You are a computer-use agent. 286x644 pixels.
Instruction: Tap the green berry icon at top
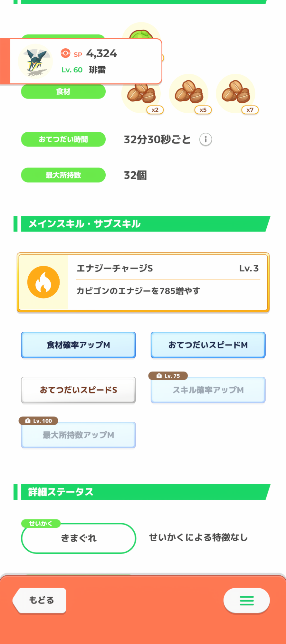pos(141,32)
